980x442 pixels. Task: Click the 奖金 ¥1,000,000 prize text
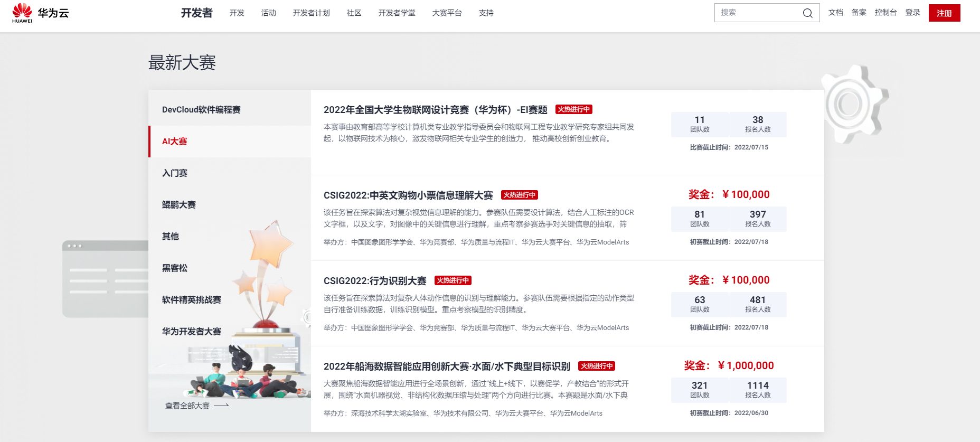(x=729, y=365)
